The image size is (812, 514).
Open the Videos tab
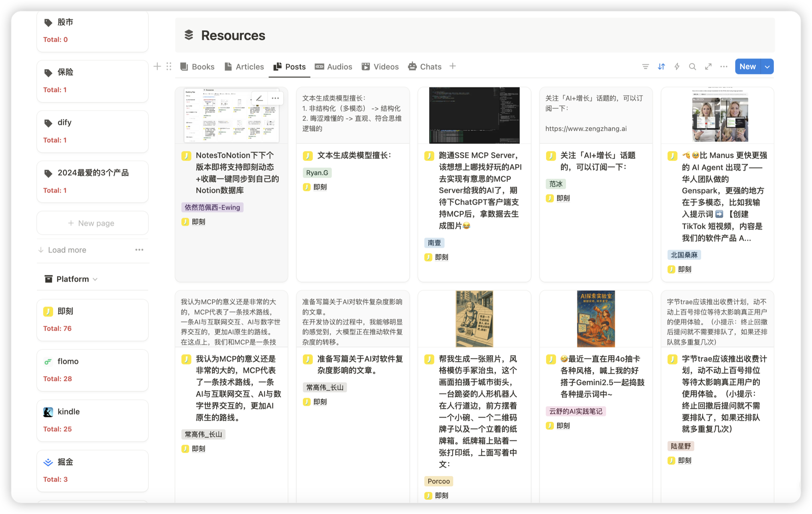tap(380, 67)
